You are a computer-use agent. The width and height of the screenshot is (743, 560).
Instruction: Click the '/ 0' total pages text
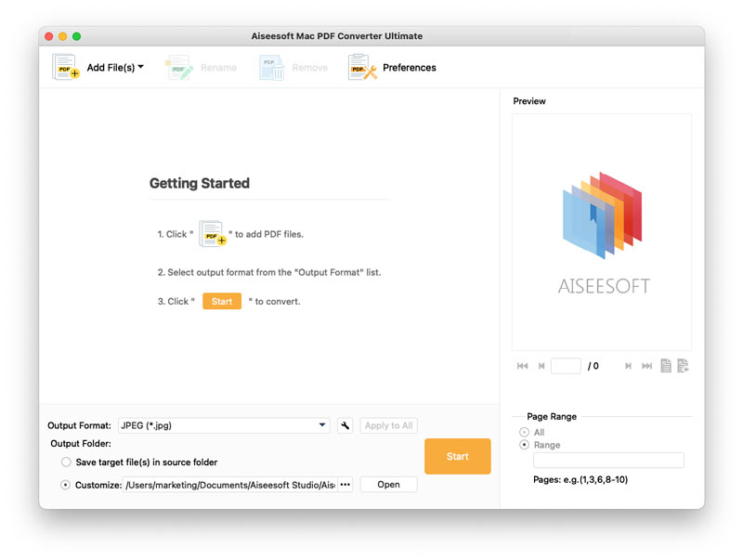(593, 366)
